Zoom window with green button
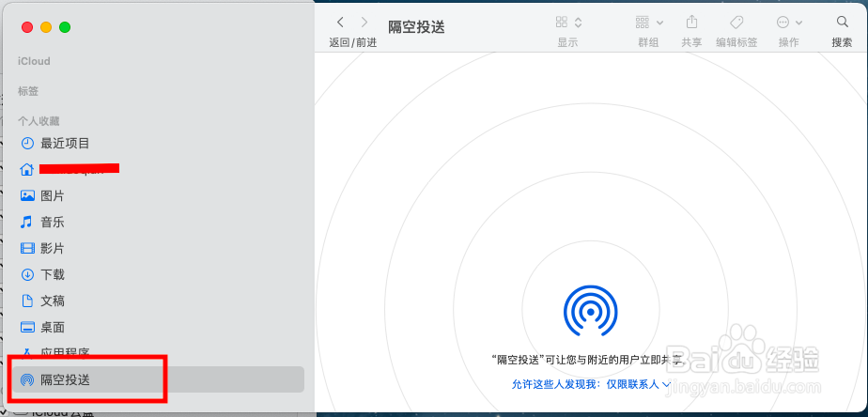The height and width of the screenshot is (417, 868). tap(65, 27)
